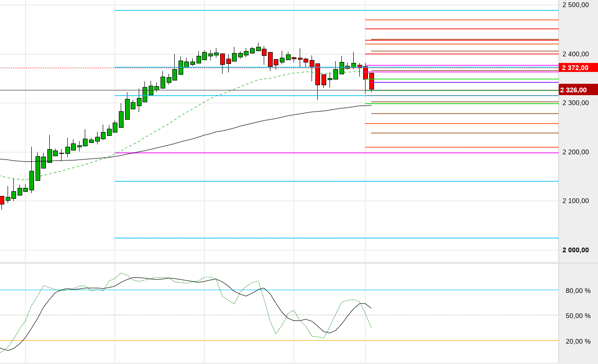Click the 80,00 % oscillator label
The image size is (598, 364).
click(578, 291)
